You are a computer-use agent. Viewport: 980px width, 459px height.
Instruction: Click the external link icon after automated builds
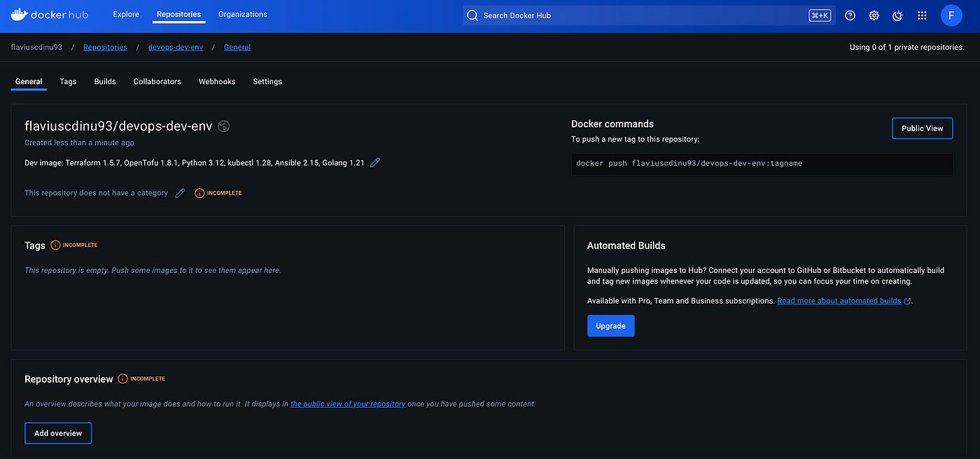(908, 301)
